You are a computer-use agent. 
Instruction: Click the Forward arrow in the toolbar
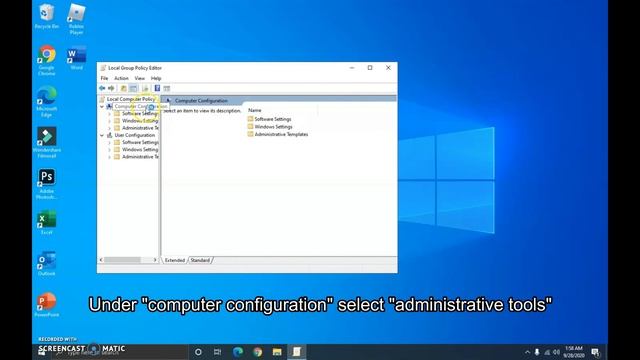(x=111, y=88)
